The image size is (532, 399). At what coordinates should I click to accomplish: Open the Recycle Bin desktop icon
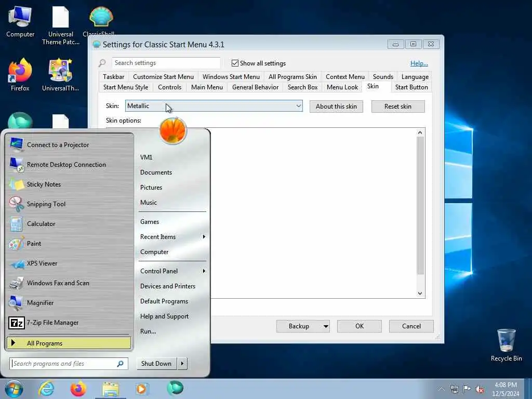point(506,345)
